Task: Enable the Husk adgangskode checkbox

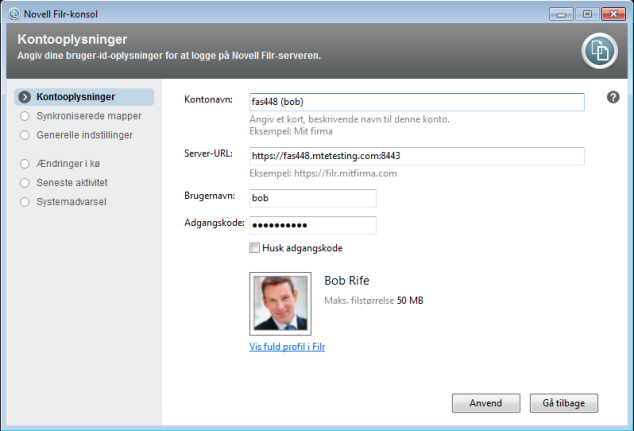Action: [254, 248]
